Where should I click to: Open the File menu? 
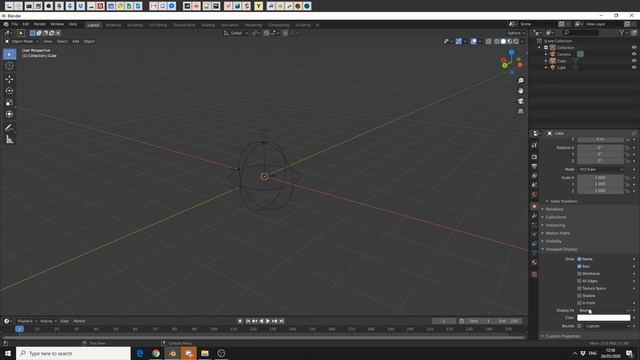15,24
